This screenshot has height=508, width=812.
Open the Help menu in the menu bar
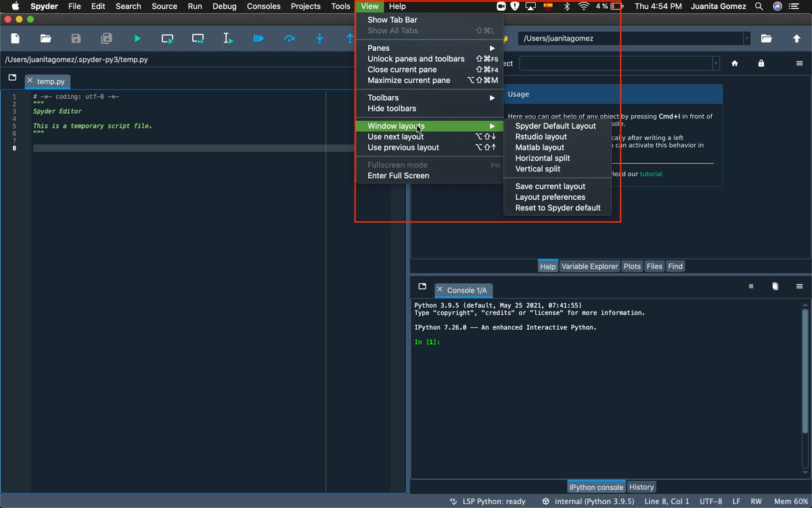(x=397, y=6)
